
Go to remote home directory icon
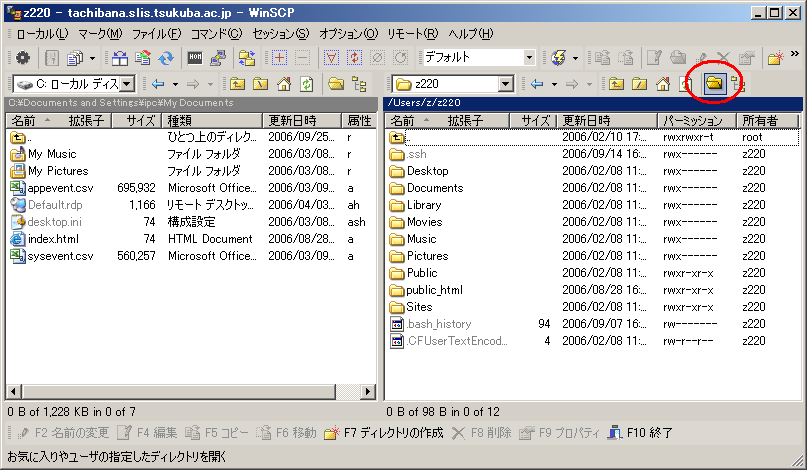[663, 84]
